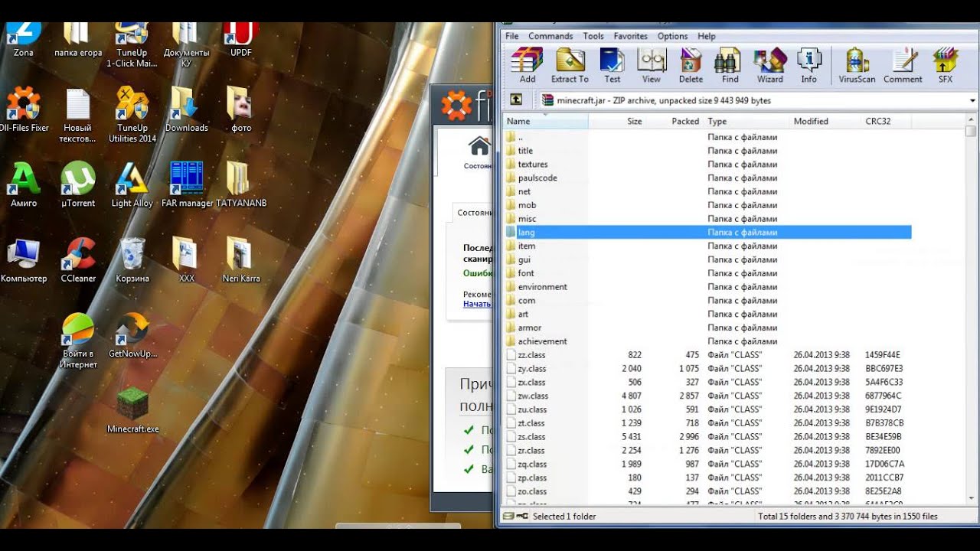Sort by the CRC32 column header
The width and height of the screenshot is (980, 551).
[x=887, y=121]
